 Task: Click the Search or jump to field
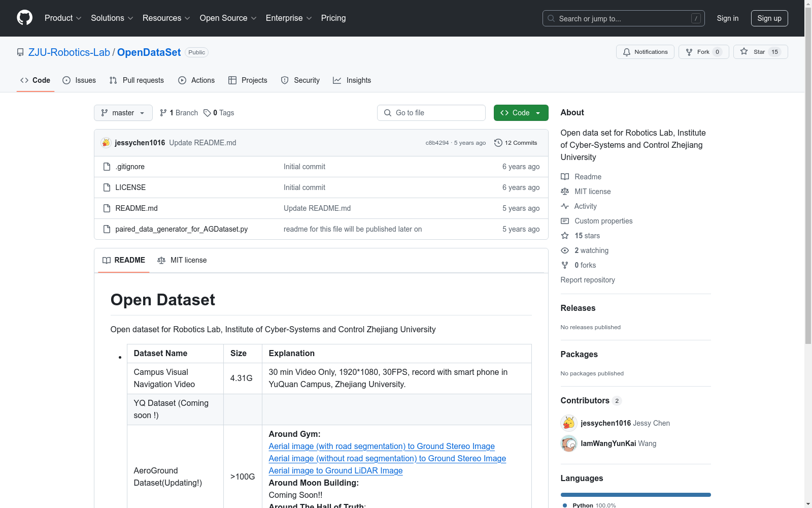[624, 18]
